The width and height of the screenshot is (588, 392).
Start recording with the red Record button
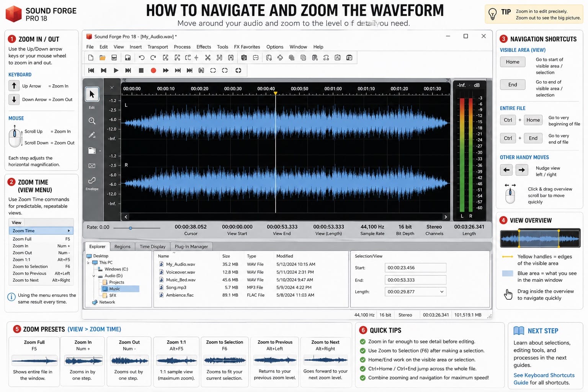[154, 70]
